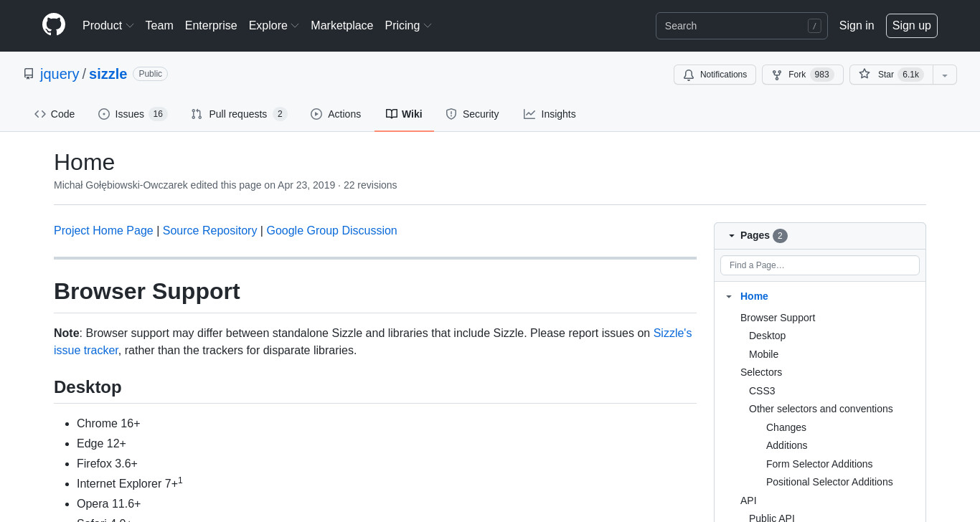Click the Chrome 16+ list item
Screen dimensions: 980x522
pos(108,424)
